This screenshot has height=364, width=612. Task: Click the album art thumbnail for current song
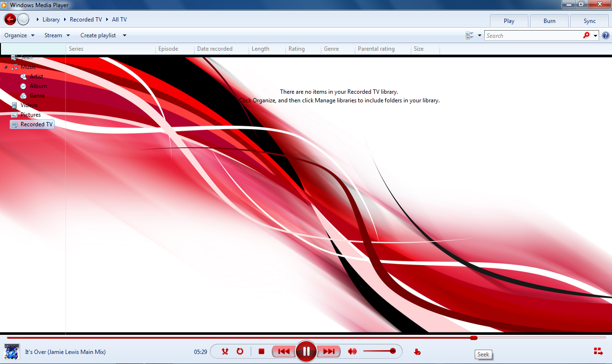tap(11, 352)
